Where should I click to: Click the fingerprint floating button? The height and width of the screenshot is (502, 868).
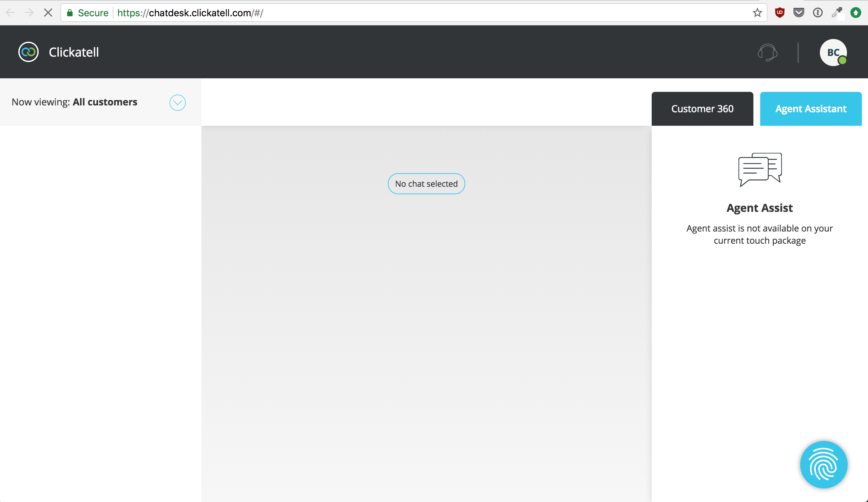[824, 464]
